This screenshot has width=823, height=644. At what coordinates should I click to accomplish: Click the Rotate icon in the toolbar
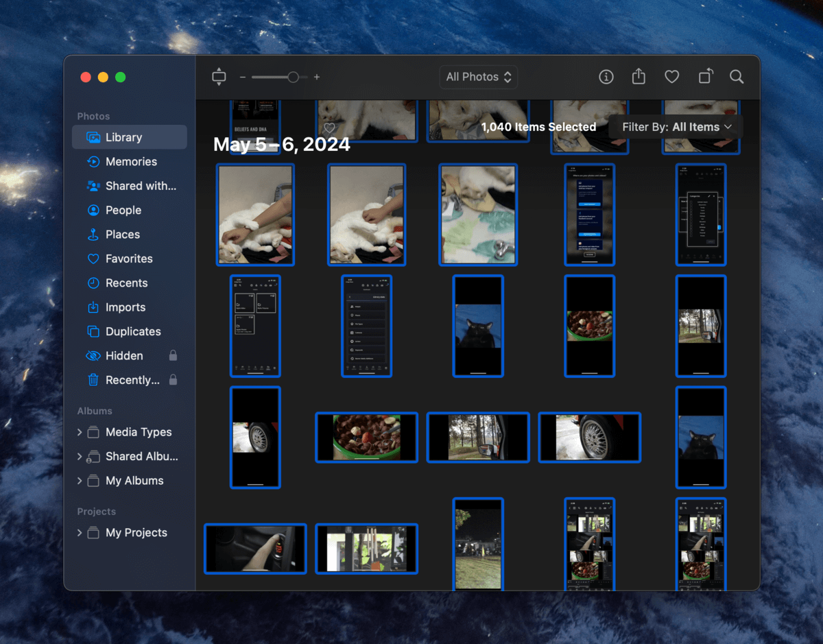[x=704, y=77]
